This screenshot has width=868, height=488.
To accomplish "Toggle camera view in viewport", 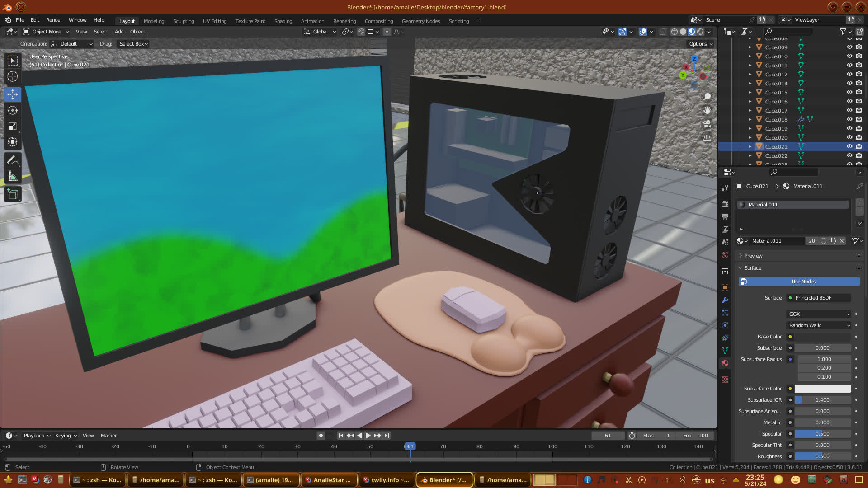I will (707, 124).
